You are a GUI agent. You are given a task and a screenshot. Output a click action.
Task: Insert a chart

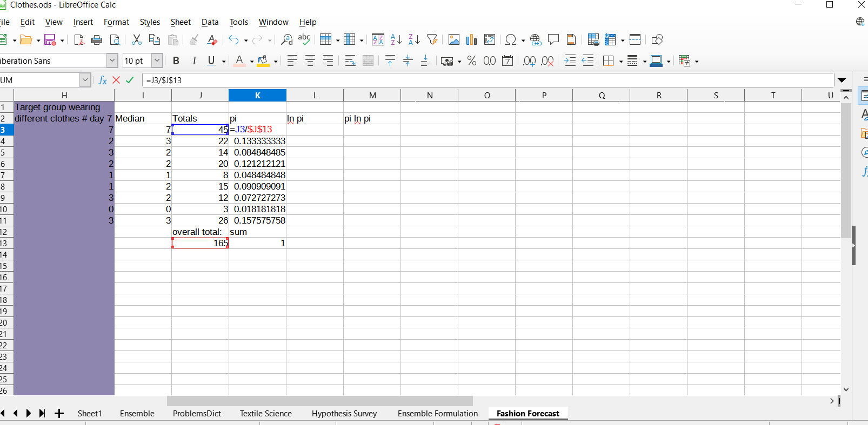click(472, 39)
